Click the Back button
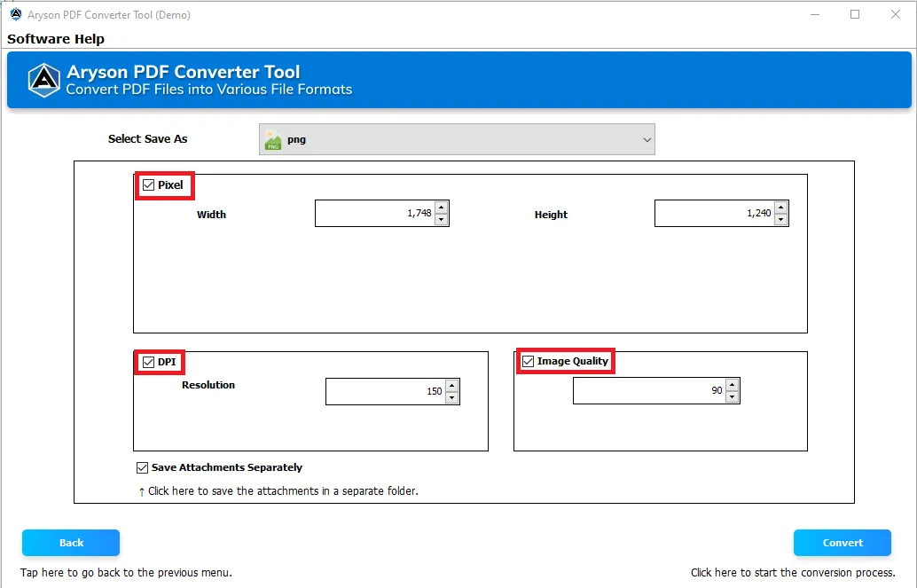 71,543
